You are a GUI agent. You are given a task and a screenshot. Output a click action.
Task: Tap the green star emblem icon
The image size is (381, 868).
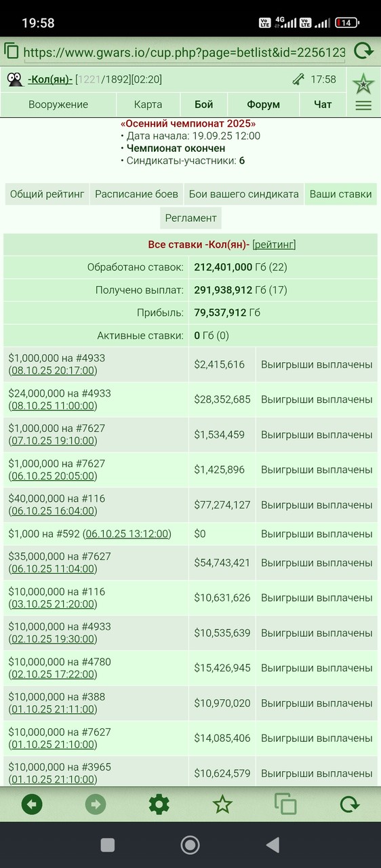pyautogui.click(x=363, y=84)
